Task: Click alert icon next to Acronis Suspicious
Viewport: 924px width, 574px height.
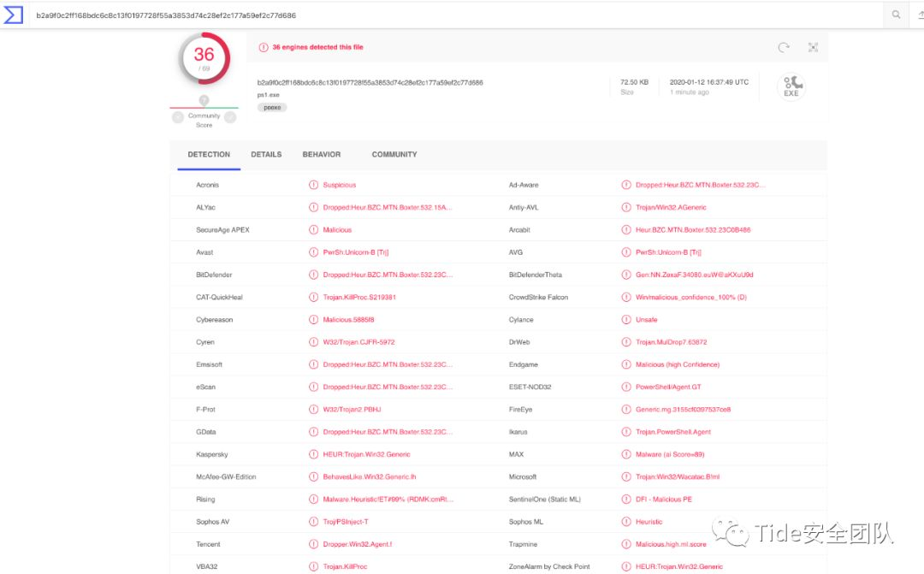Action: [313, 185]
